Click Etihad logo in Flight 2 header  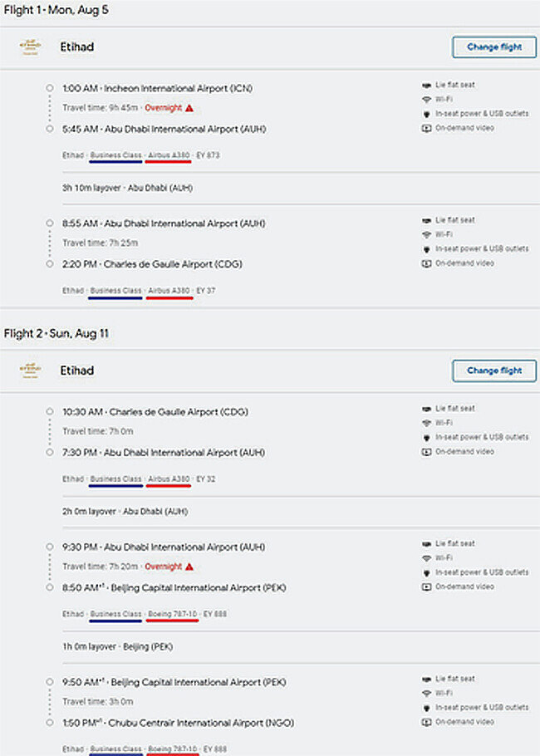click(31, 371)
